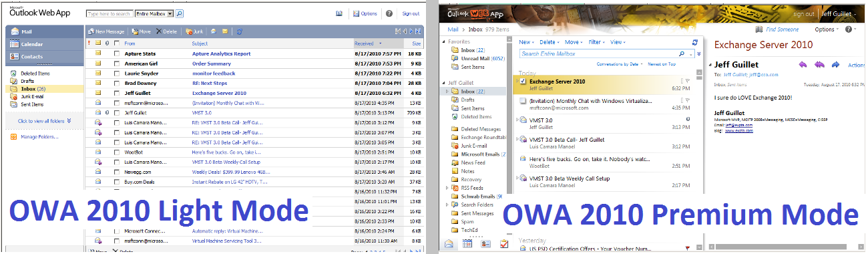Click sign out in Premium Mode header
Image resolution: width=868 pixels, height=254 pixels.
(803, 13)
